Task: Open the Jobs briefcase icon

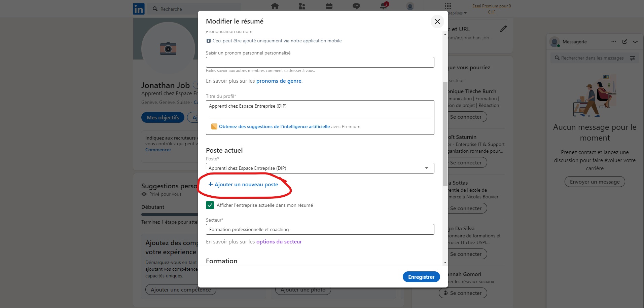Action: coord(329,6)
